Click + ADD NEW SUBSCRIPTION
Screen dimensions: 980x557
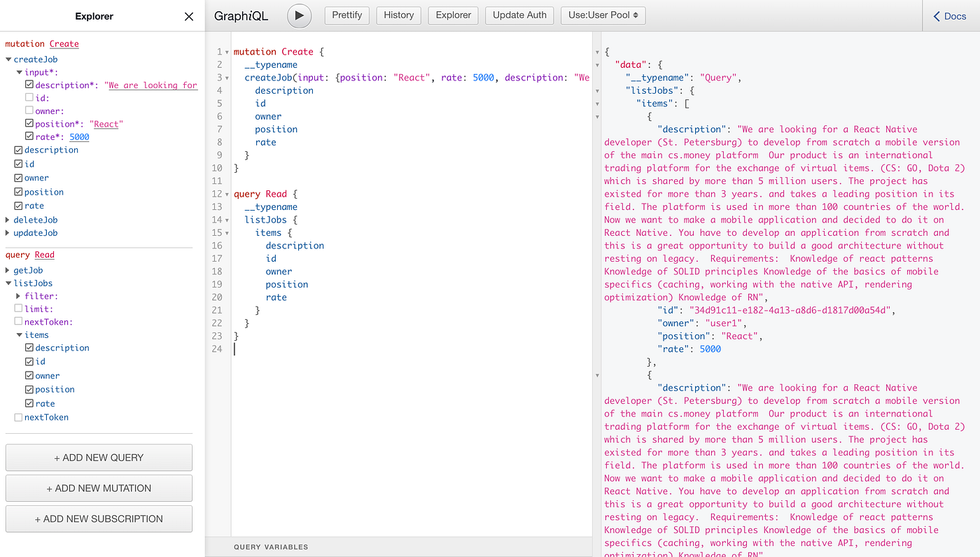tap(99, 519)
